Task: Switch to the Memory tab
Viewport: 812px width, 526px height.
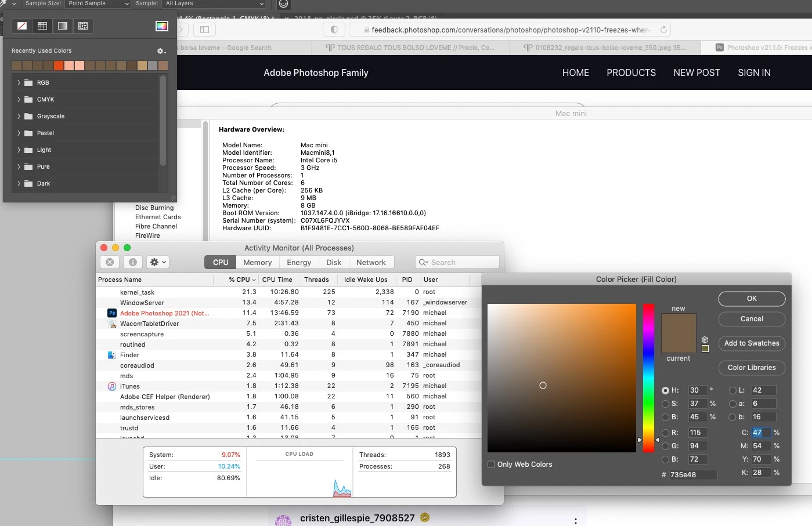Action: point(258,262)
